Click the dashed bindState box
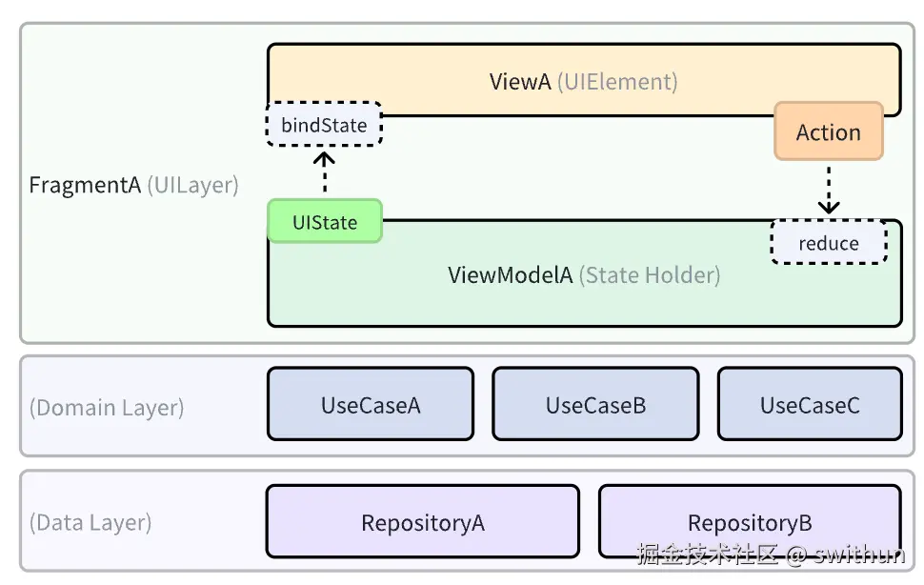The height and width of the screenshot is (585, 924). point(324,125)
